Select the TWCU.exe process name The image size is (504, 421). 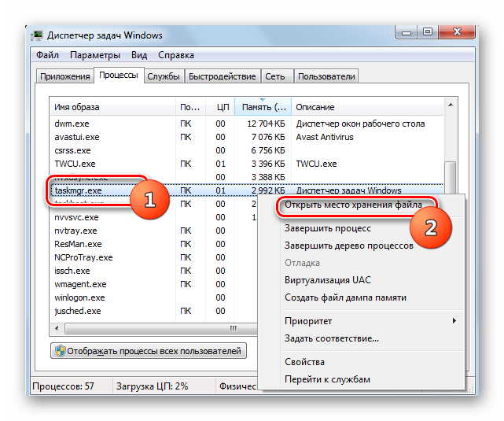pyautogui.click(x=75, y=164)
